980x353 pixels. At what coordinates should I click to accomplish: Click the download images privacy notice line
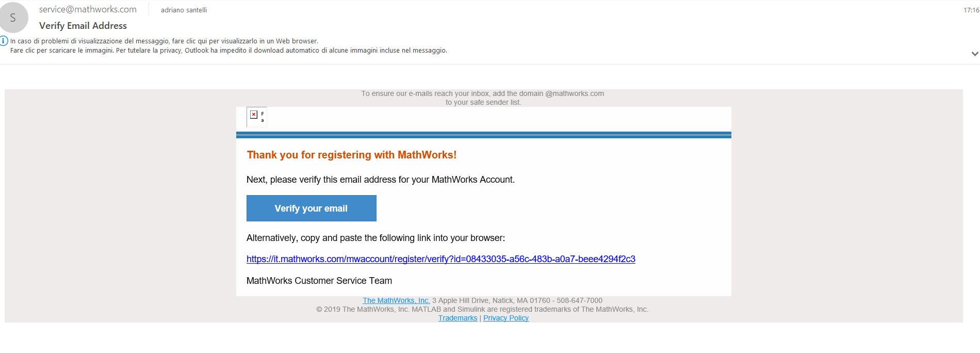pyautogui.click(x=228, y=50)
